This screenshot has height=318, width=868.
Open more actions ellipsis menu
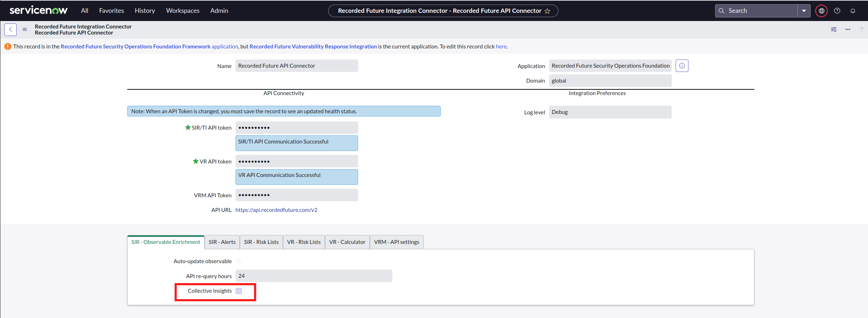(x=848, y=30)
